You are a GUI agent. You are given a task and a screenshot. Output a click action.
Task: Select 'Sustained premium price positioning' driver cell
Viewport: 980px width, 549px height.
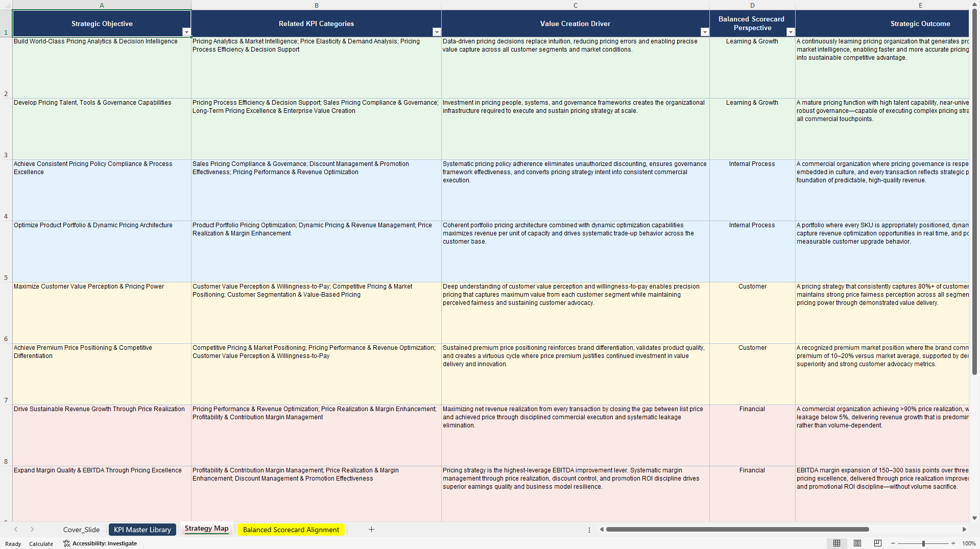(x=576, y=374)
